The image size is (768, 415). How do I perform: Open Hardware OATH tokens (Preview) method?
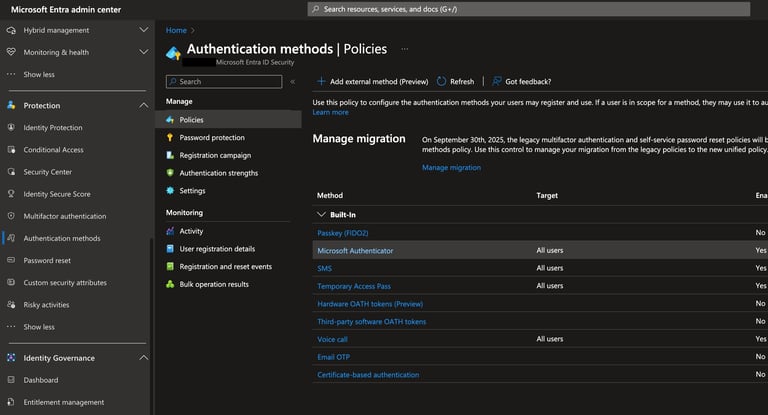370,304
